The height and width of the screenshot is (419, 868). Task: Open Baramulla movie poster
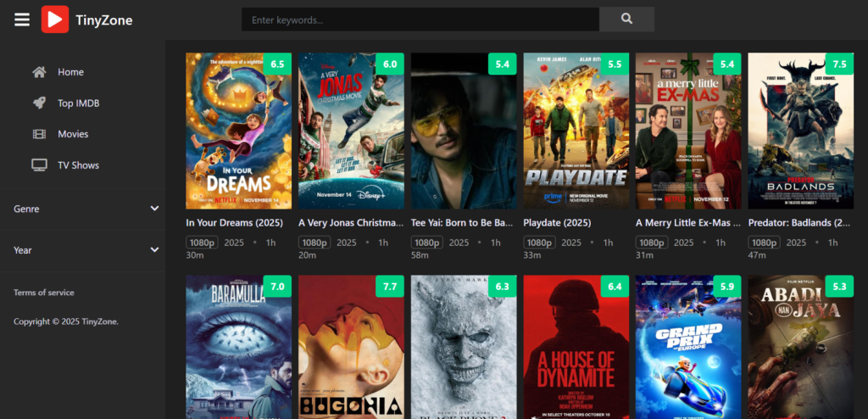tap(238, 347)
